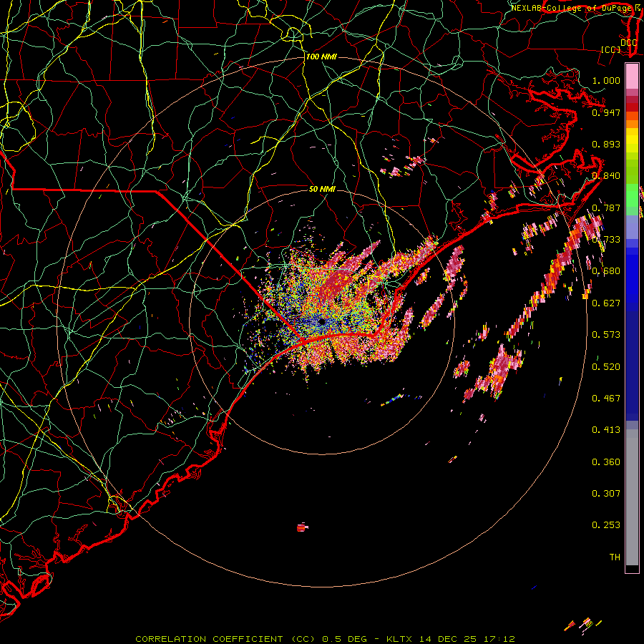Image resolution: width=644 pixels, height=644 pixels.
Task: Click the 100 NMI range ring label
Action: click(x=321, y=57)
